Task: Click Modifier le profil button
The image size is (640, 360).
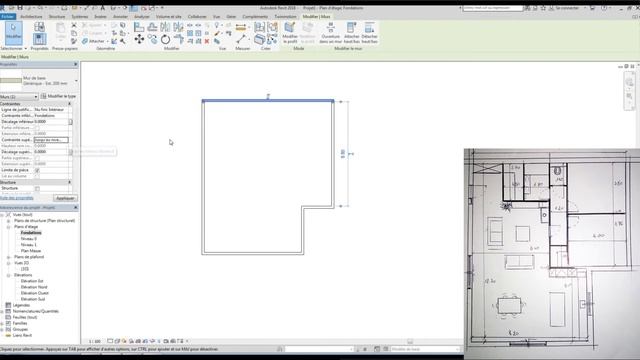Action: [x=290, y=33]
